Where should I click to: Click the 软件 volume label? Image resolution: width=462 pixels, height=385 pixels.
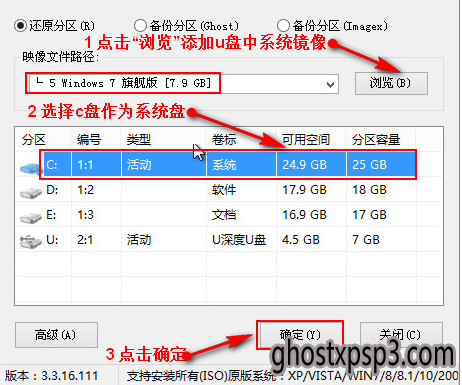click(224, 190)
